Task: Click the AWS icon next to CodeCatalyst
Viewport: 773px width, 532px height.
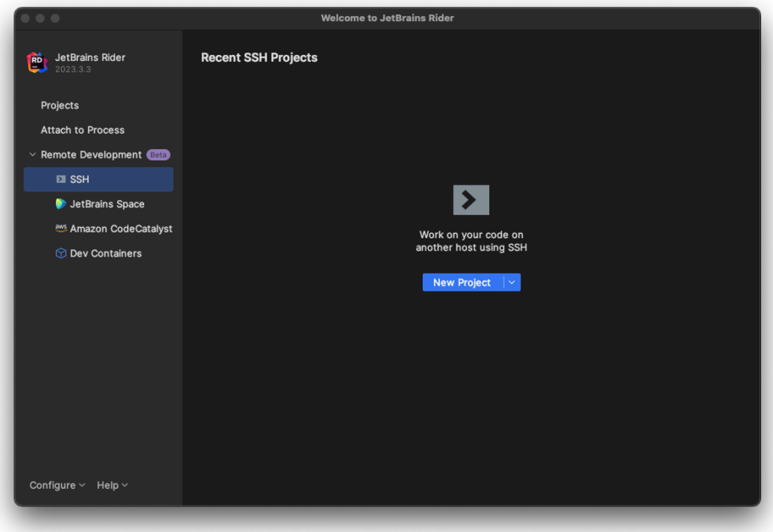Action: 60,229
